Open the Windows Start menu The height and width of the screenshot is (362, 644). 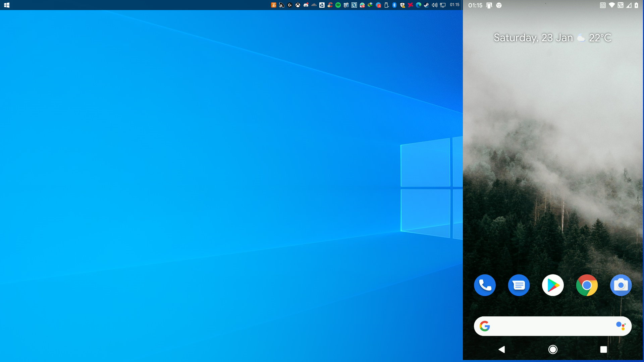click(x=6, y=5)
